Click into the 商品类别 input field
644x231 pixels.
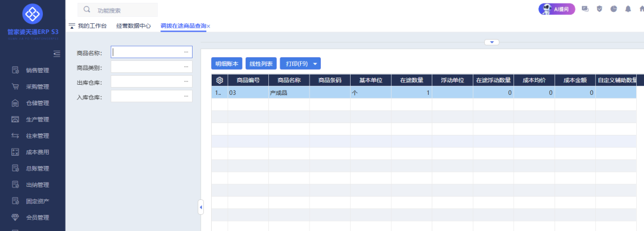151,67
